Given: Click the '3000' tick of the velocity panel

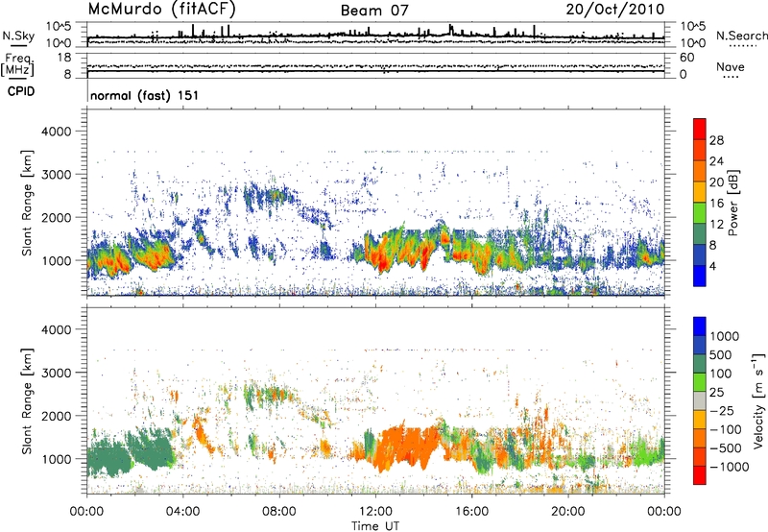Looking at the screenshot, I should tap(56, 373).
